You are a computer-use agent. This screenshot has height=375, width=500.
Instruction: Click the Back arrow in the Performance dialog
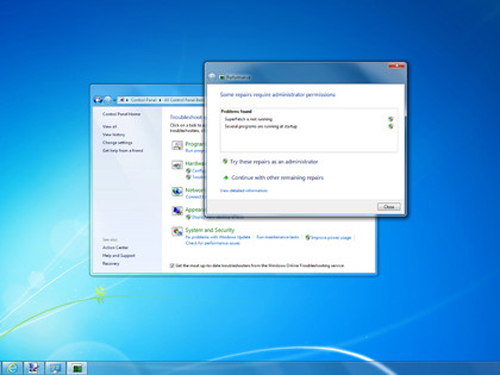(212, 77)
